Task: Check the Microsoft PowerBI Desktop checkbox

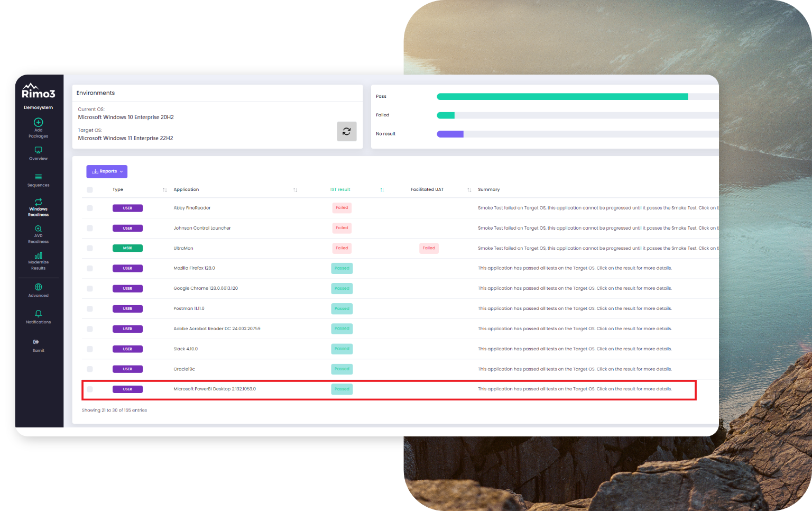Action: (x=90, y=389)
